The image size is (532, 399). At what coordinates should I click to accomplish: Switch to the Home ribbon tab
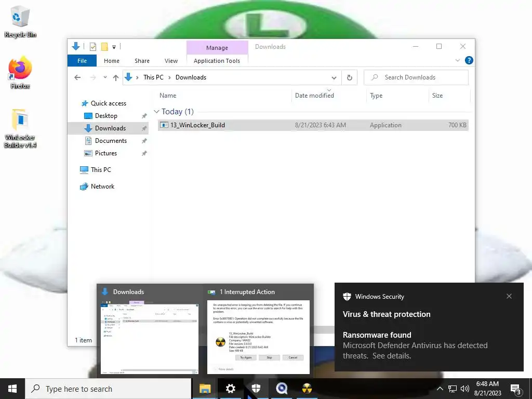[x=112, y=61]
